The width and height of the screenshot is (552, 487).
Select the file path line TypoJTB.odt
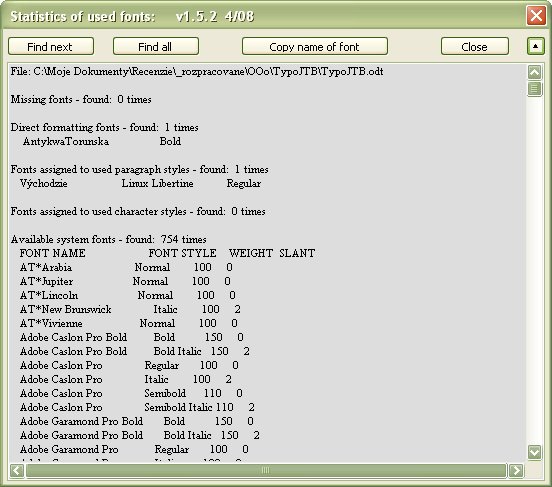197,71
